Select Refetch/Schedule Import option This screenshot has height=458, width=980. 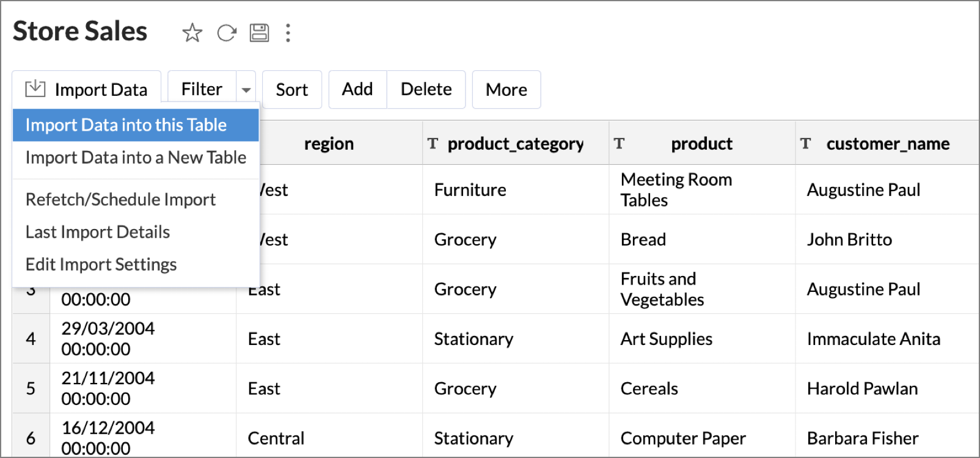point(120,200)
